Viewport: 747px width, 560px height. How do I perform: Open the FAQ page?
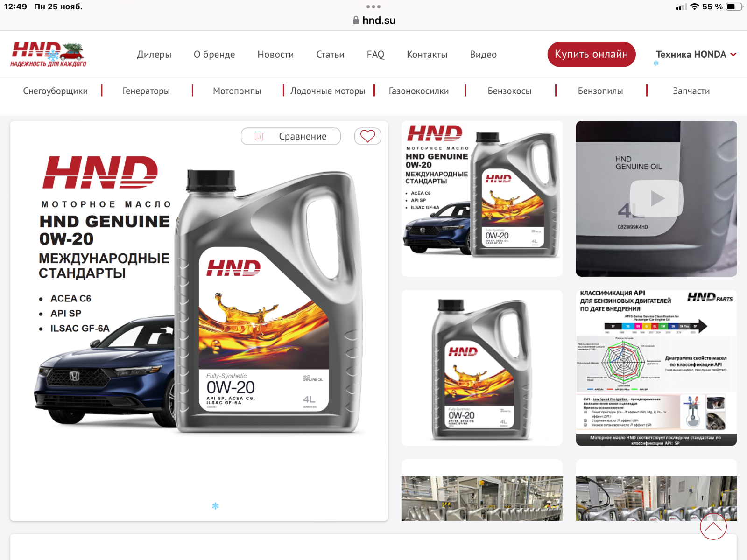(375, 55)
